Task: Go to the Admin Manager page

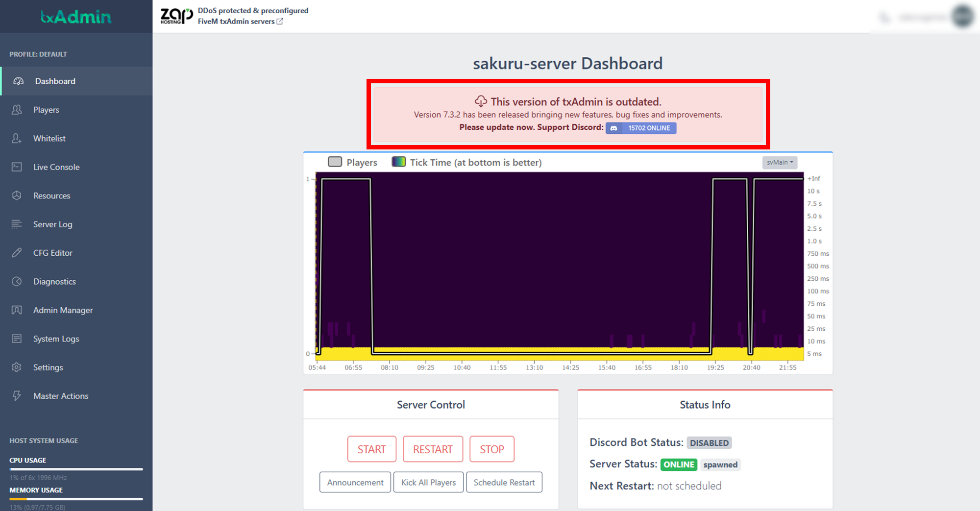Action: click(63, 310)
